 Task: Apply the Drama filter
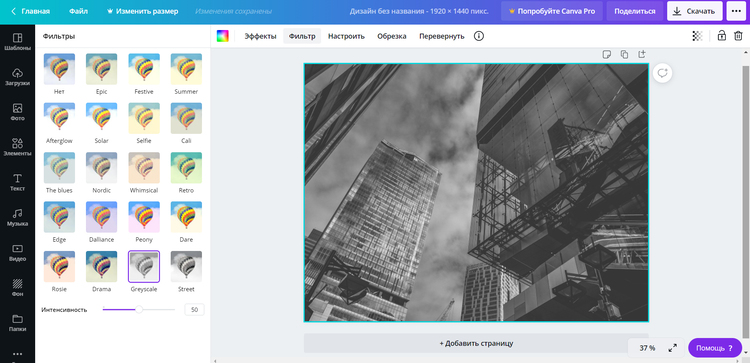point(101,266)
